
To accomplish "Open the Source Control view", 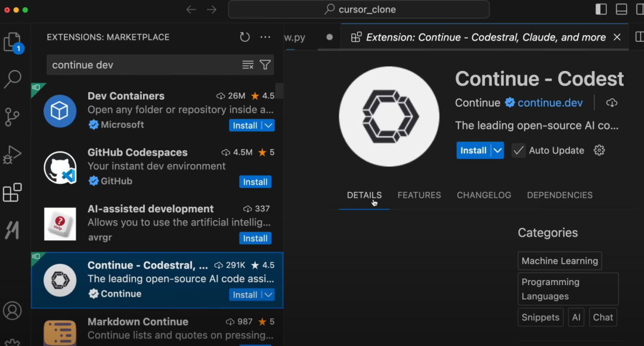I will coord(13,117).
